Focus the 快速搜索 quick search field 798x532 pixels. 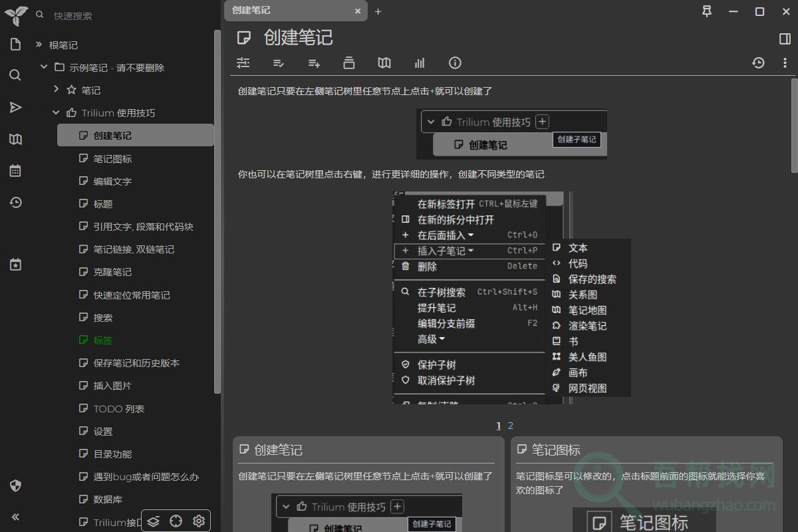[126, 15]
